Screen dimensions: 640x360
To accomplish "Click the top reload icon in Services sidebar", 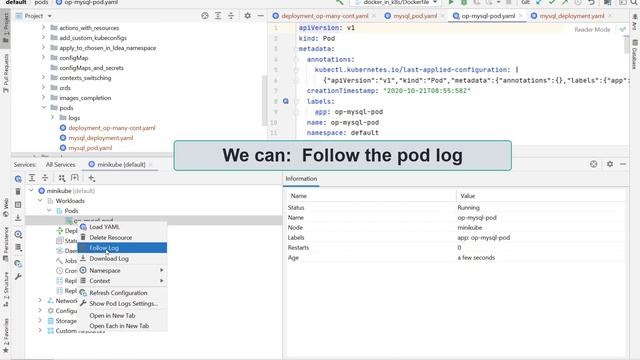I will [18, 179].
